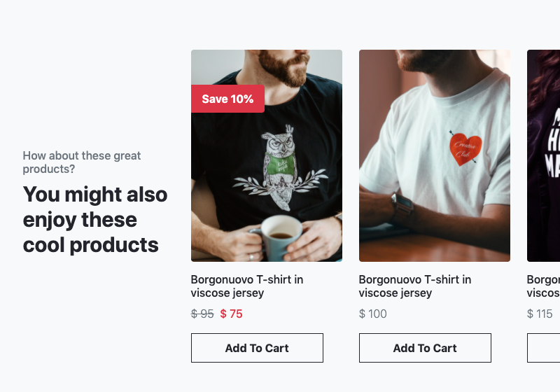Open the white heart t-shirt product image
Screen dimensions: 560x392
pos(435,155)
